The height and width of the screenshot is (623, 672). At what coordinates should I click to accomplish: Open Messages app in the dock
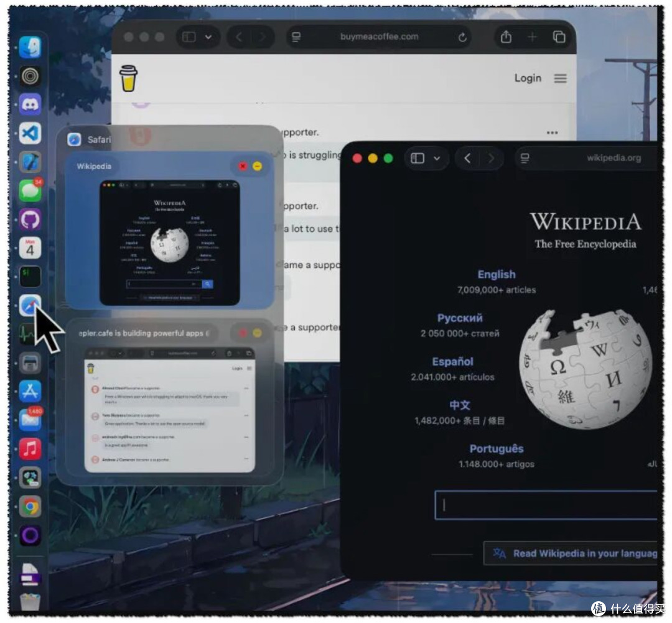tap(30, 190)
